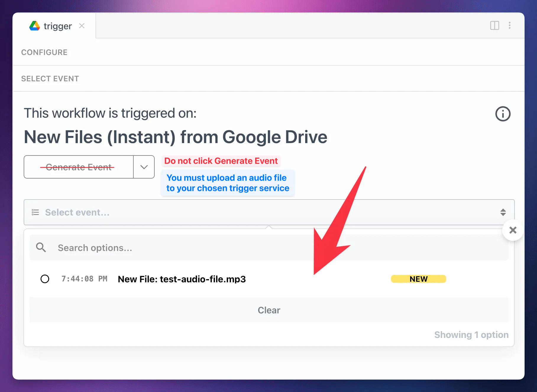The image size is (537, 392).
Task: Click the Generate Event button
Action: (x=79, y=167)
